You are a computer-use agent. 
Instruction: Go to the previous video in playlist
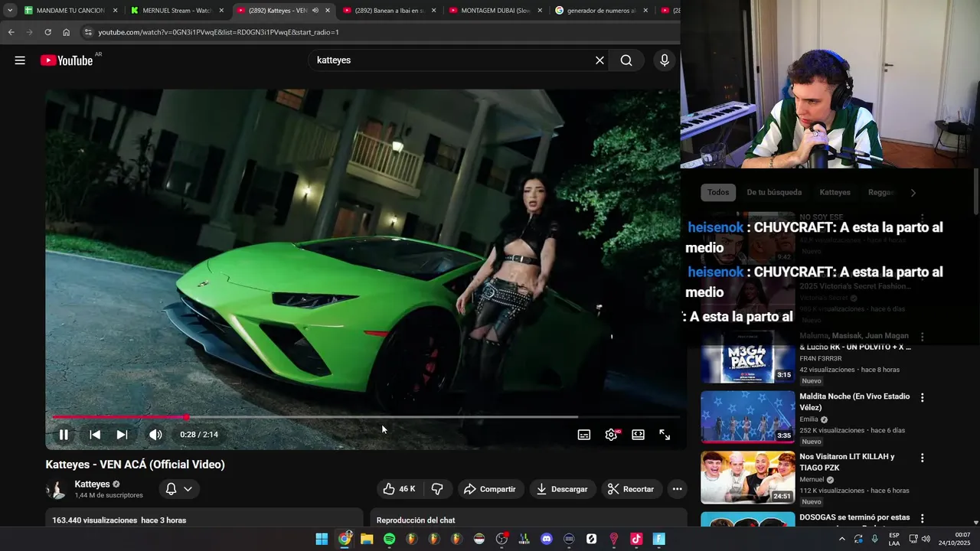tap(95, 435)
